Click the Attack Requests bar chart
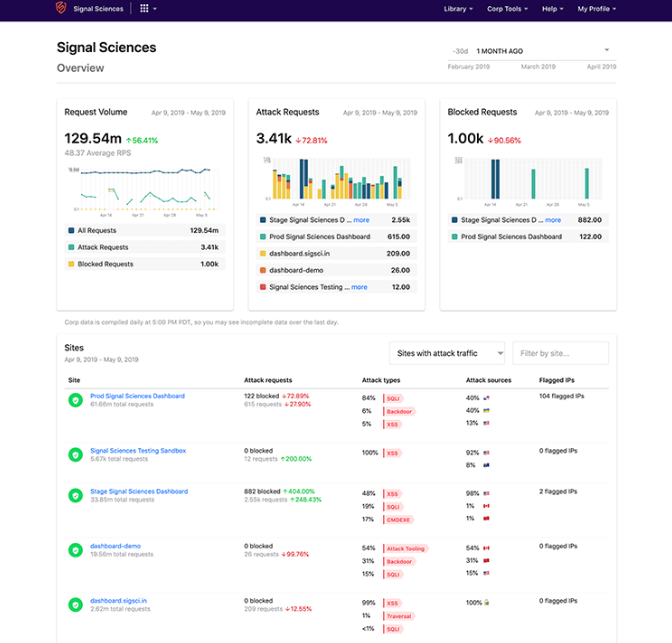The width and height of the screenshot is (672, 643). click(336, 180)
